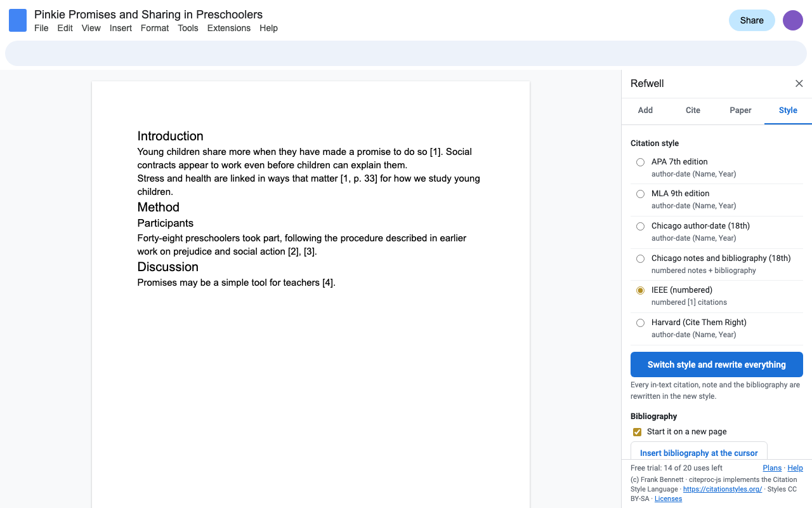This screenshot has height=508, width=812.
Task: Open the Extensions menu
Action: click(229, 28)
